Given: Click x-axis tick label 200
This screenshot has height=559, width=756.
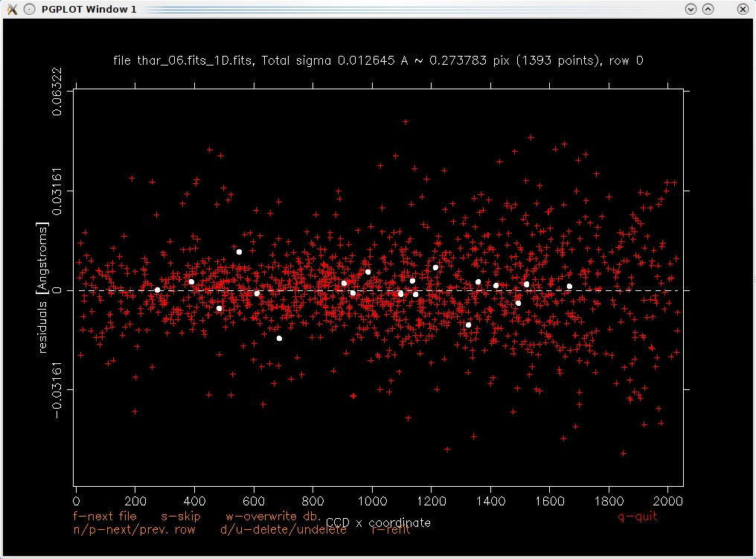Looking at the screenshot, I should pos(135,501).
